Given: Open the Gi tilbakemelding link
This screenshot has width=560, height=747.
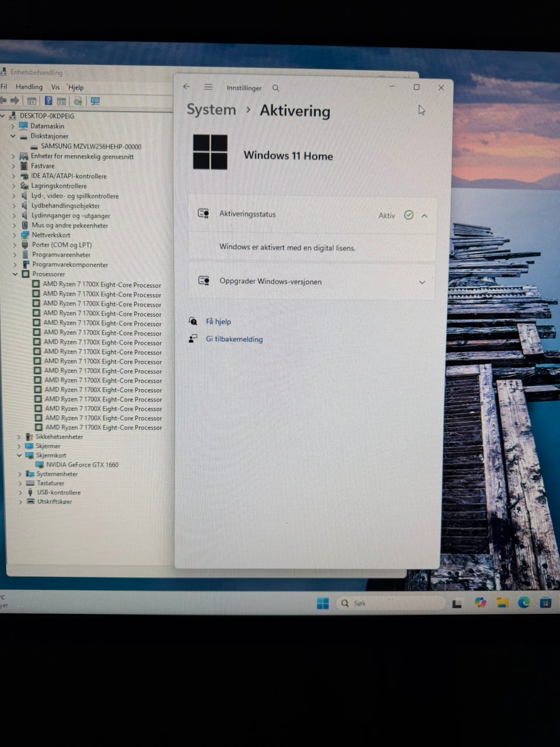Looking at the screenshot, I should (x=234, y=339).
